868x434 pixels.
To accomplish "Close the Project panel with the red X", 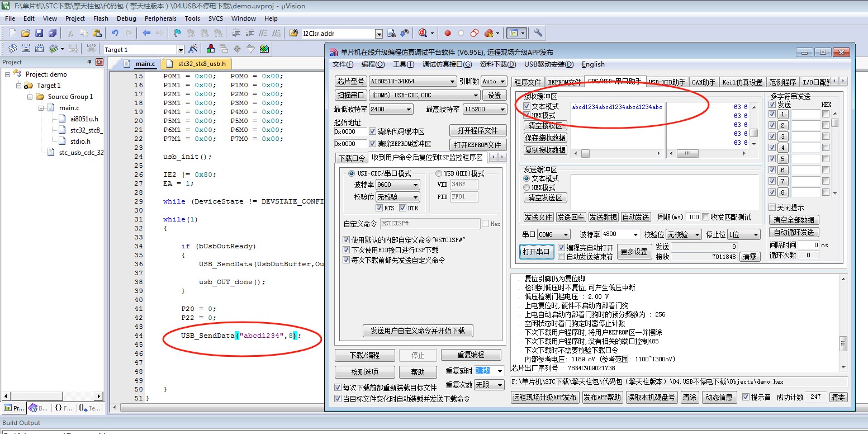I will [x=99, y=62].
